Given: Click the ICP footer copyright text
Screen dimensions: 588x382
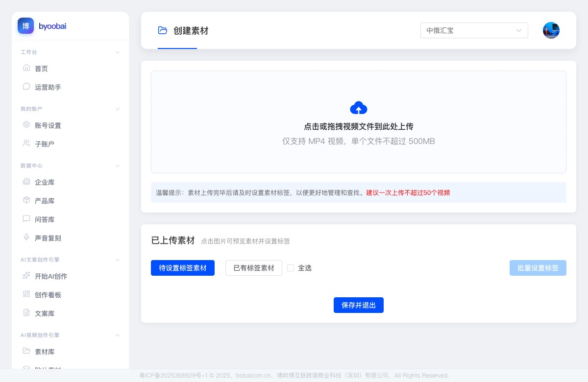Looking at the screenshot, I should coord(294,376).
